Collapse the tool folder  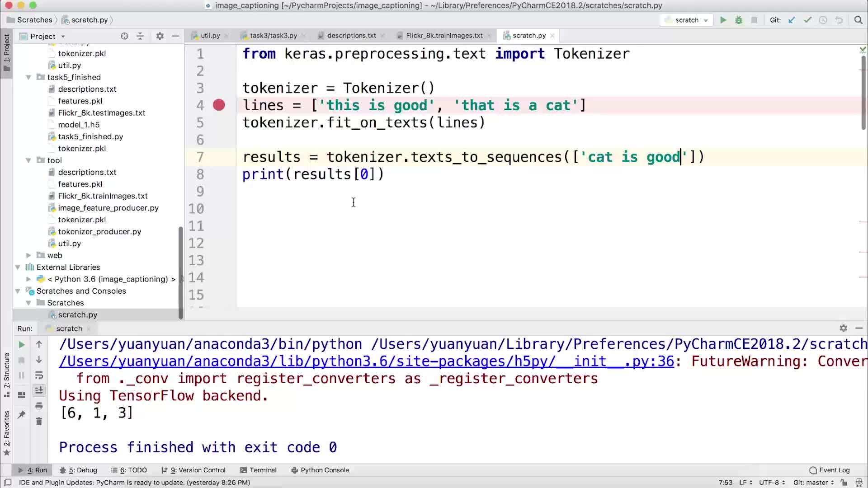pos(28,160)
